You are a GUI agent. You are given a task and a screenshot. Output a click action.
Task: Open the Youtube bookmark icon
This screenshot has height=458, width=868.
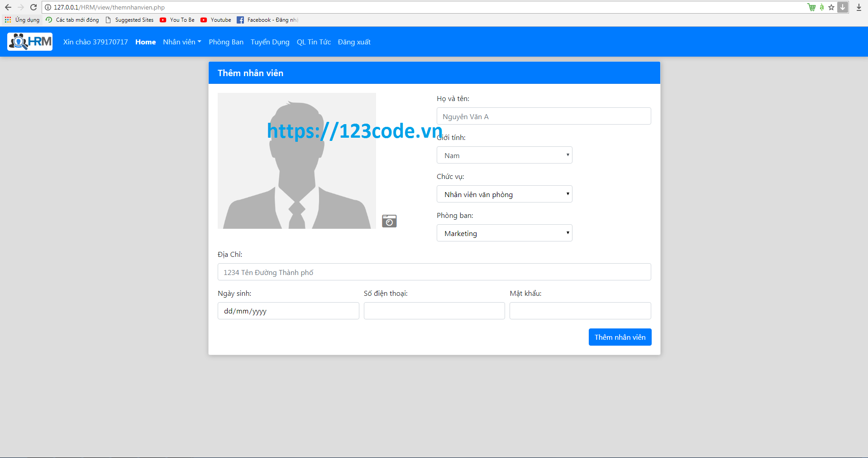(x=205, y=19)
